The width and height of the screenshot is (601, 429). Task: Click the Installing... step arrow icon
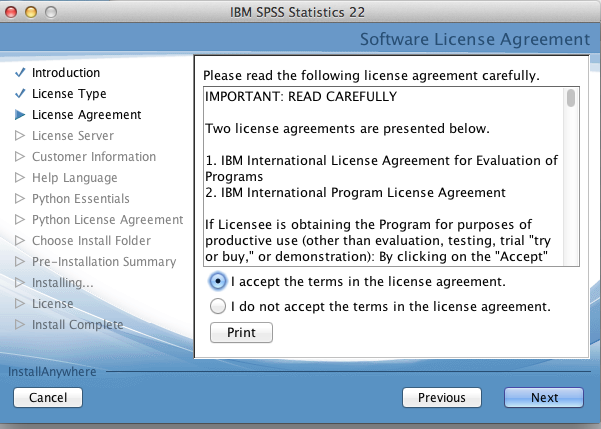click(20, 283)
